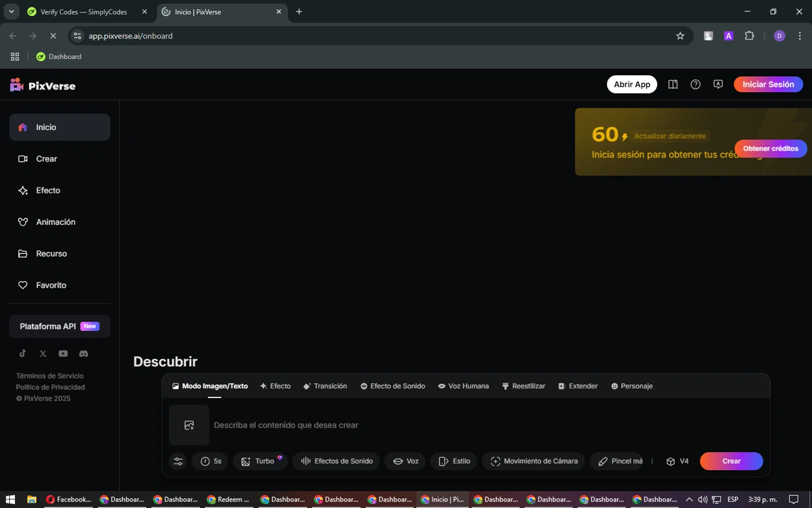Switch to Facebook taskbar window
Viewport: 812px width, 508px height.
coord(69,499)
